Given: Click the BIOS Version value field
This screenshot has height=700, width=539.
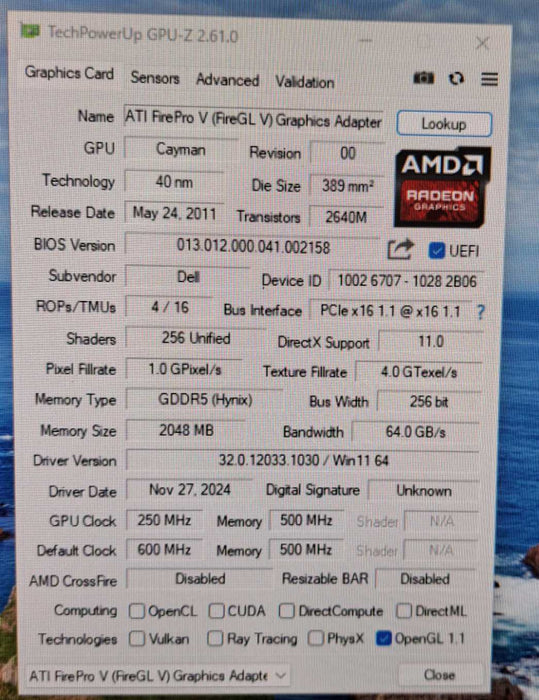Looking at the screenshot, I should 253,246.
